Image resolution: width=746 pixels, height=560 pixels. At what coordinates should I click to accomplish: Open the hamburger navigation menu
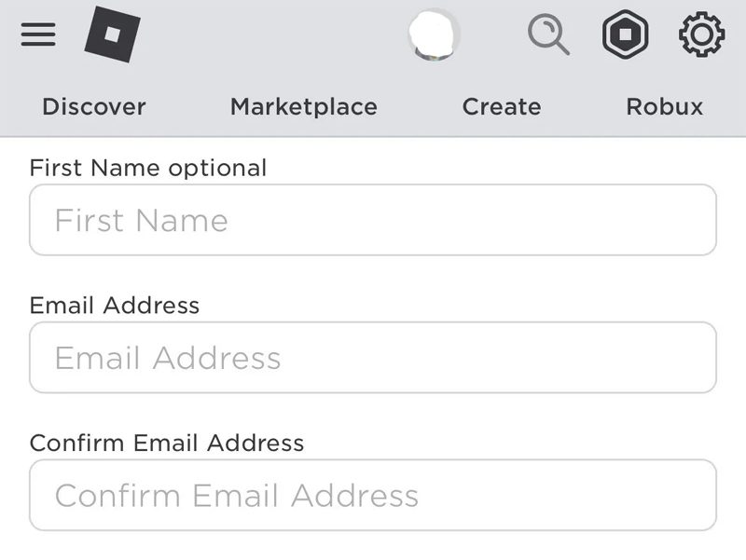pyautogui.click(x=37, y=35)
